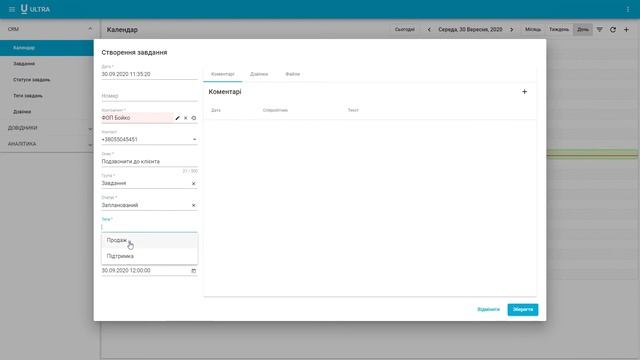The height and width of the screenshot is (360, 640).
Task: Switch calendar to Тиждень view
Action: pos(559,29)
